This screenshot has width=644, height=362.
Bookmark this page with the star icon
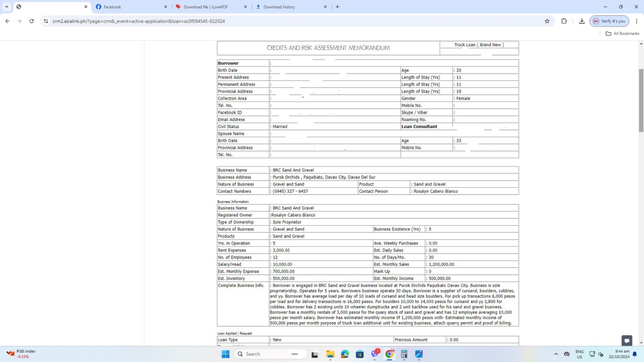[547, 21]
